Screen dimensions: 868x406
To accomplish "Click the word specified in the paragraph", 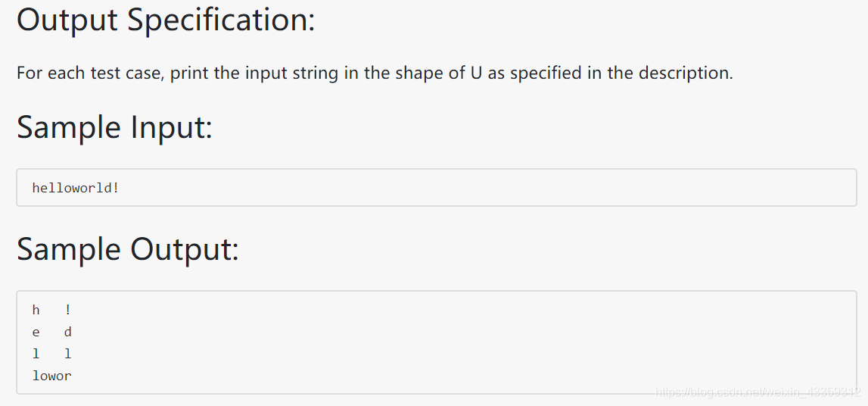I will [546, 73].
